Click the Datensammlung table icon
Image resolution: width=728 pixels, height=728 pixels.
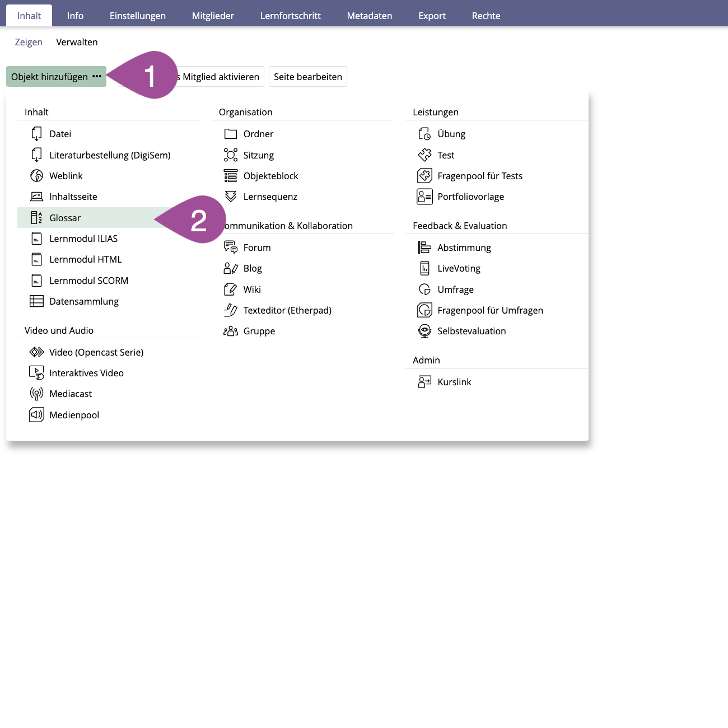pos(36,301)
